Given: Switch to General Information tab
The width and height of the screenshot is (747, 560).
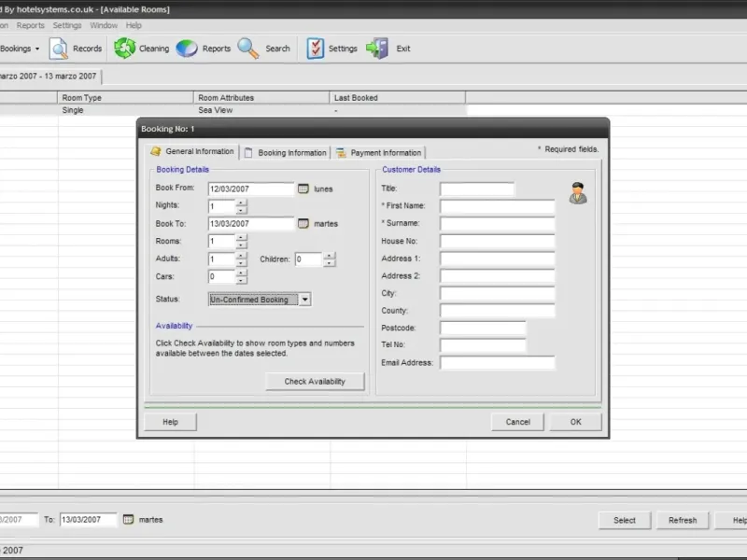Looking at the screenshot, I should [x=192, y=151].
